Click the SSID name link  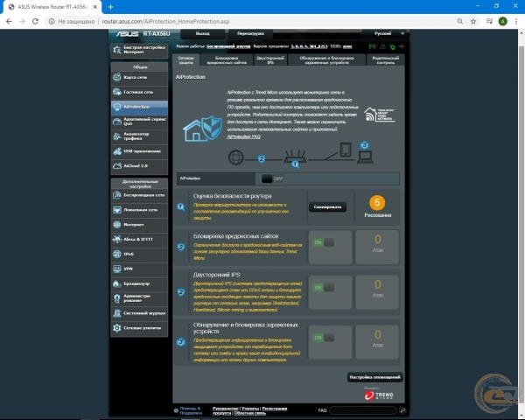pyautogui.click(x=347, y=46)
